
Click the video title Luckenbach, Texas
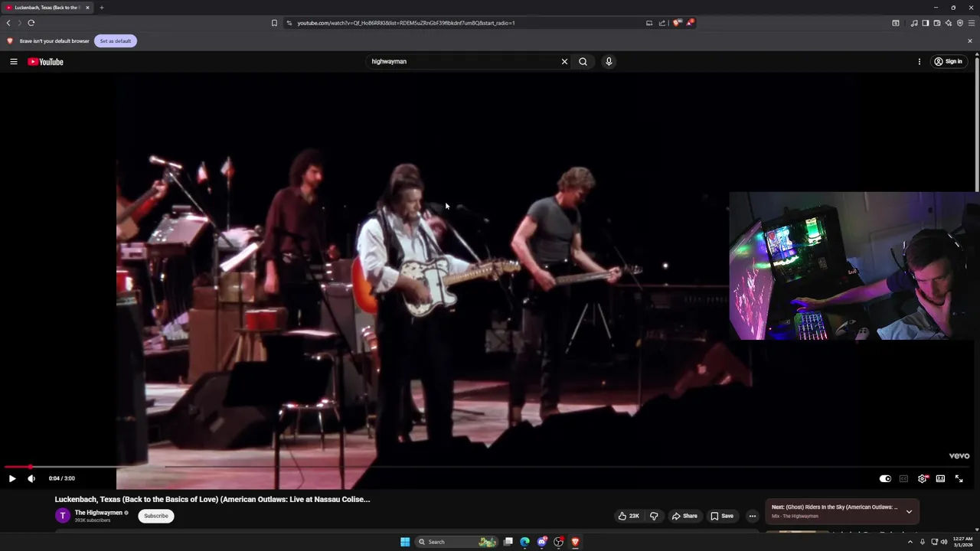[212, 500]
